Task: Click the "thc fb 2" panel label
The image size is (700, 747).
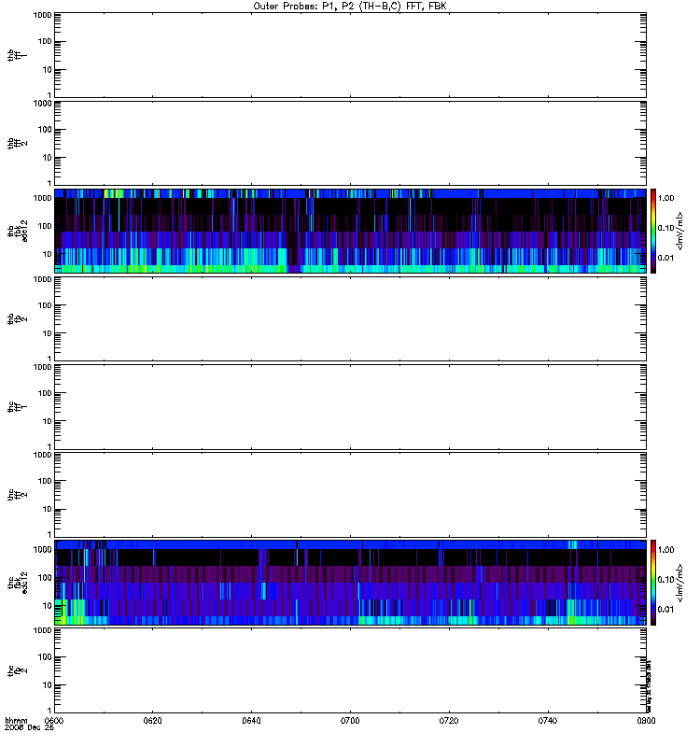Action: [x=17, y=670]
